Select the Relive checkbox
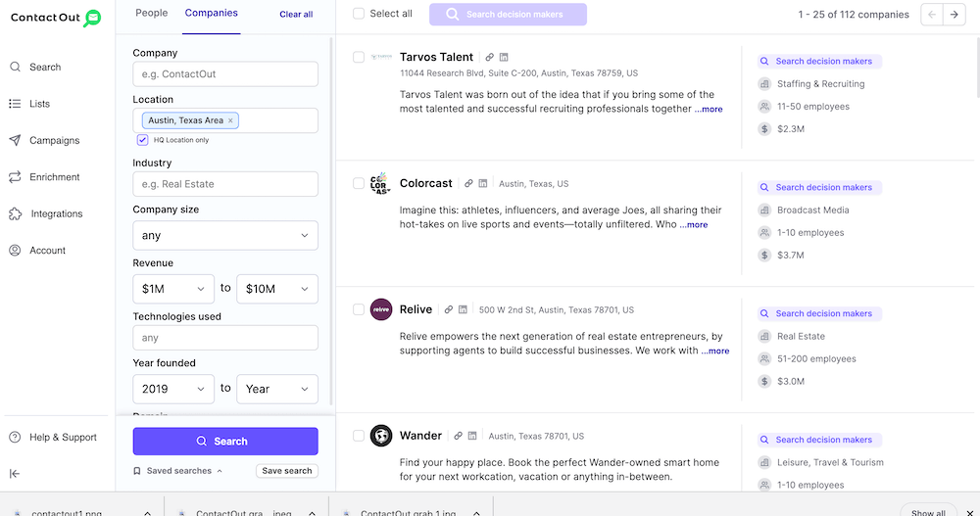The height and width of the screenshot is (516, 980). click(x=359, y=309)
